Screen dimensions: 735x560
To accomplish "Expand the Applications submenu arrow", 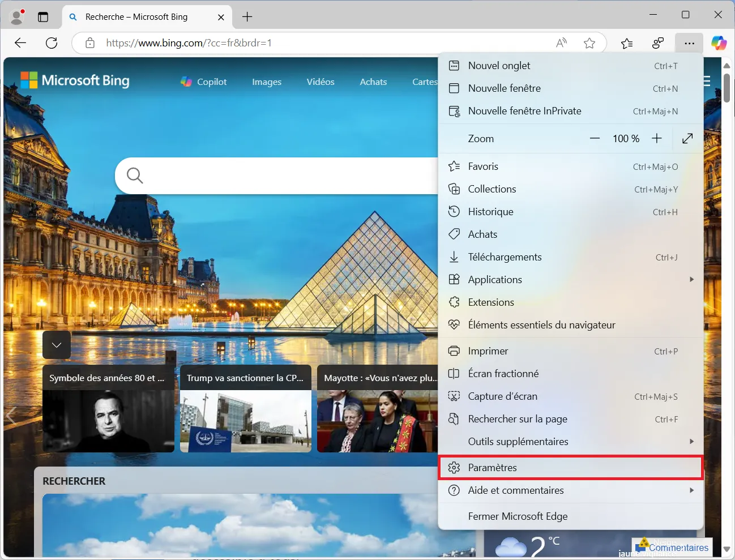I will click(691, 279).
